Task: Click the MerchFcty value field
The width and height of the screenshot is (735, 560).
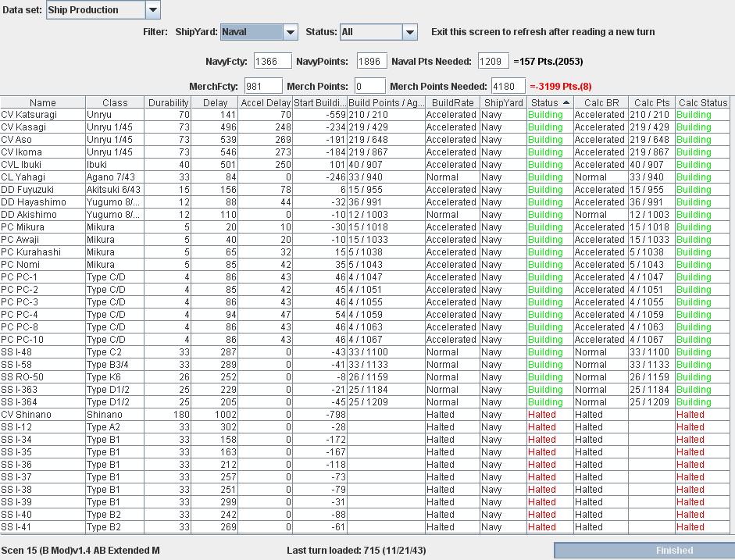Action: 263,86
